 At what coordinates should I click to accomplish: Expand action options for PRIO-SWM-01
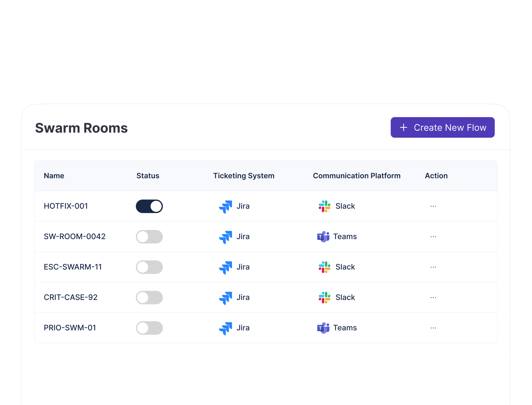pos(433,328)
